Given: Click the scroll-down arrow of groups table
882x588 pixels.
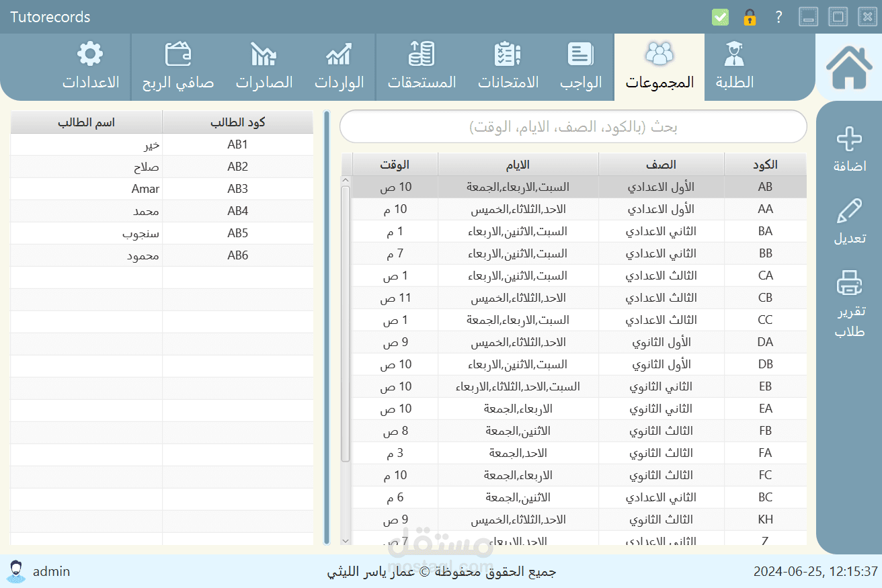Looking at the screenshot, I should point(346,540).
